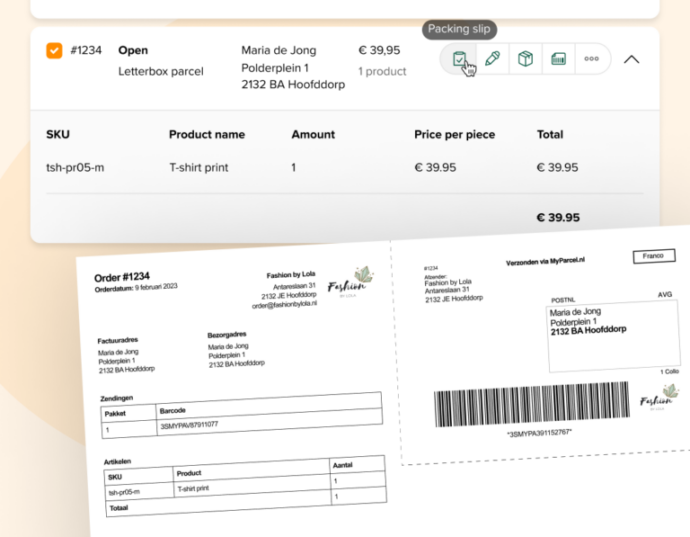Image resolution: width=690 pixels, height=537 pixels.
Task: Collapse order #1234 details with chevron
Action: 631,59
